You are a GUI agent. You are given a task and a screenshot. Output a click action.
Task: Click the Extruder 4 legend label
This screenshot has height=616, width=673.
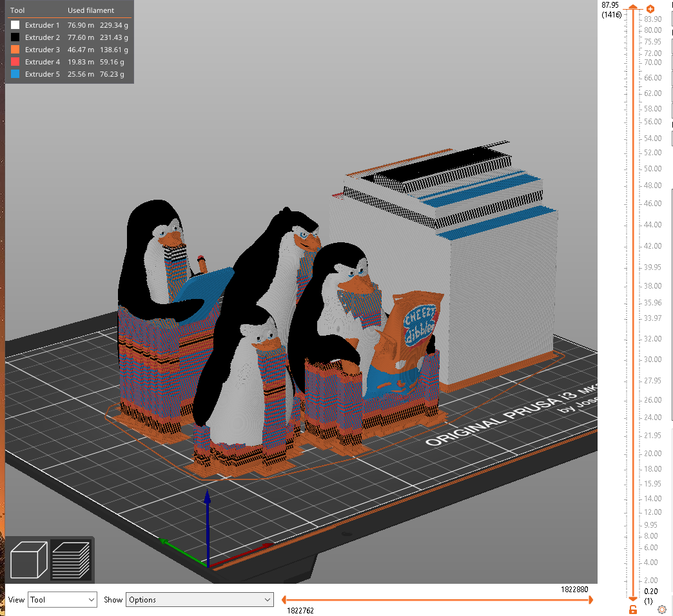[42, 62]
